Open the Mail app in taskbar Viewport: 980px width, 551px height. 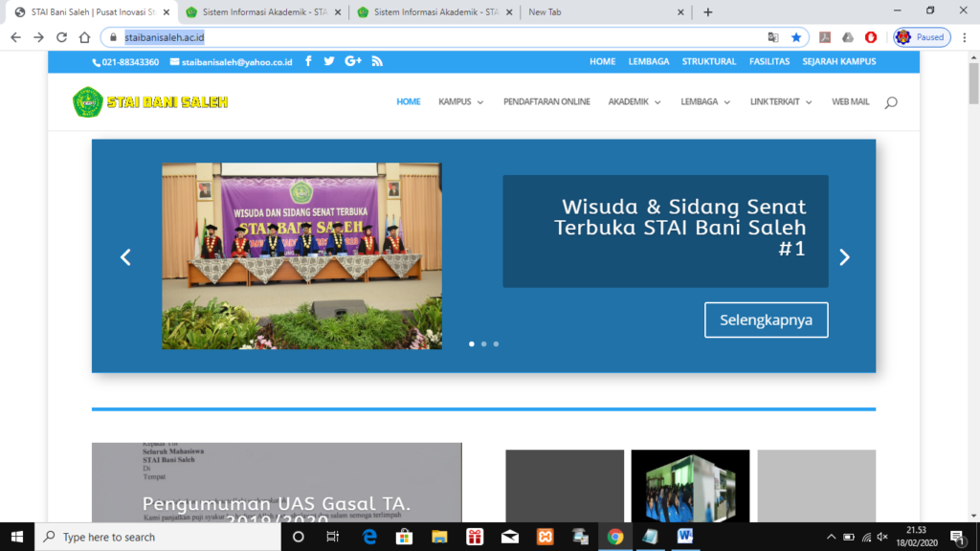(510, 537)
